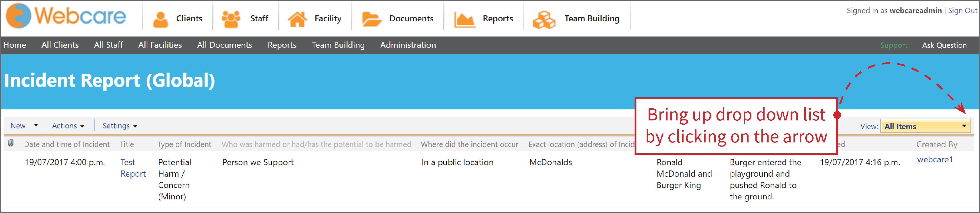The width and height of the screenshot is (980, 213).
Task: Click Incident Report (Global) page title
Action: click(110, 81)
